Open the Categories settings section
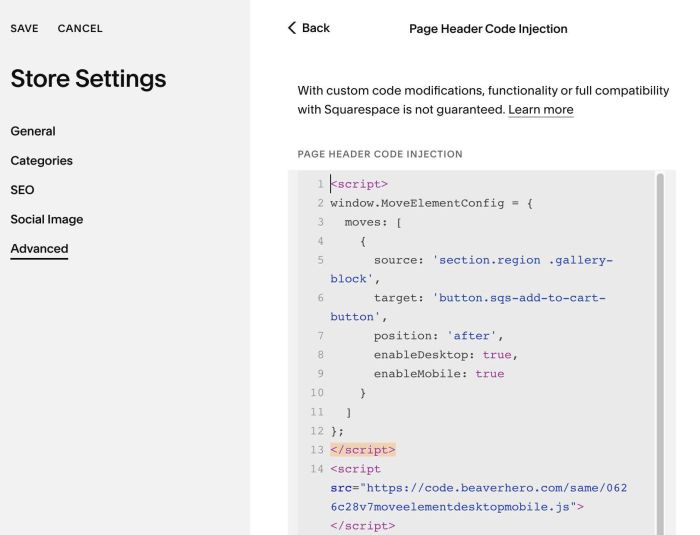 42,161
